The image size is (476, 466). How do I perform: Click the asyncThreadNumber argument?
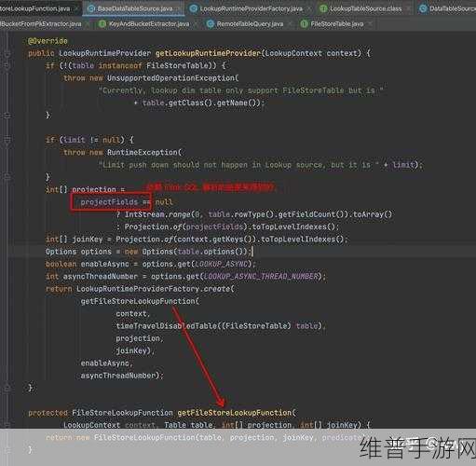click(118, 376)
